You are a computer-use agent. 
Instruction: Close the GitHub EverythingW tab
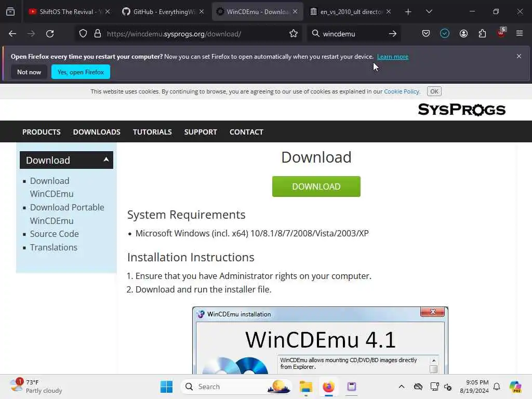(x=202, y=11)
